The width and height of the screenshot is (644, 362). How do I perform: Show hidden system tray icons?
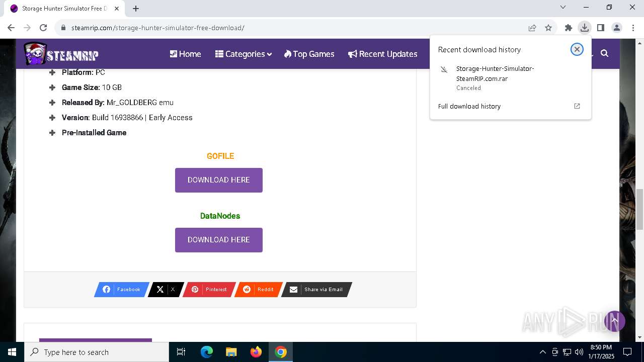tap(542, 352)
